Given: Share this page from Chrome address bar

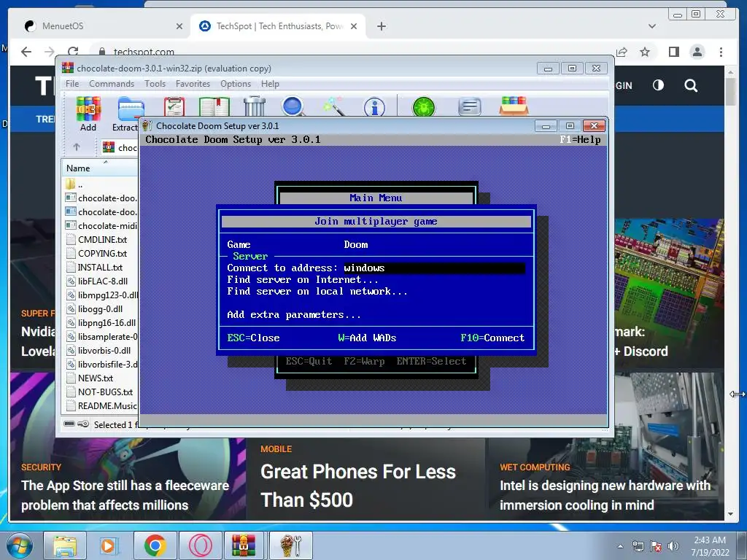Looking at the screenshot, I should click(x=622, y=52).
